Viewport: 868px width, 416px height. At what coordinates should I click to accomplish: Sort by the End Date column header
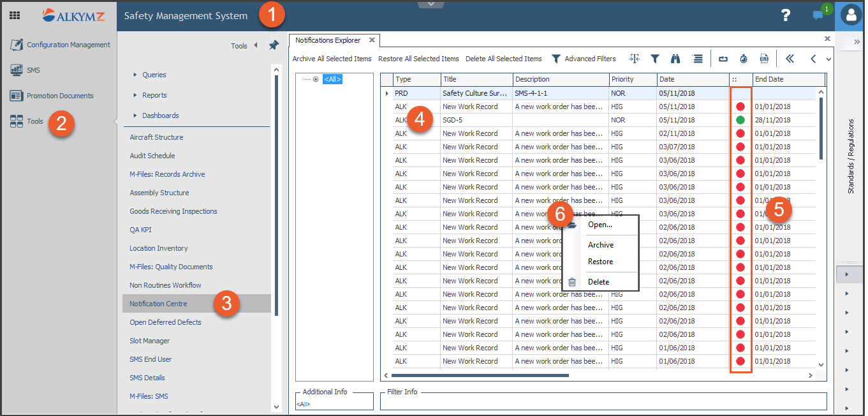788,79
